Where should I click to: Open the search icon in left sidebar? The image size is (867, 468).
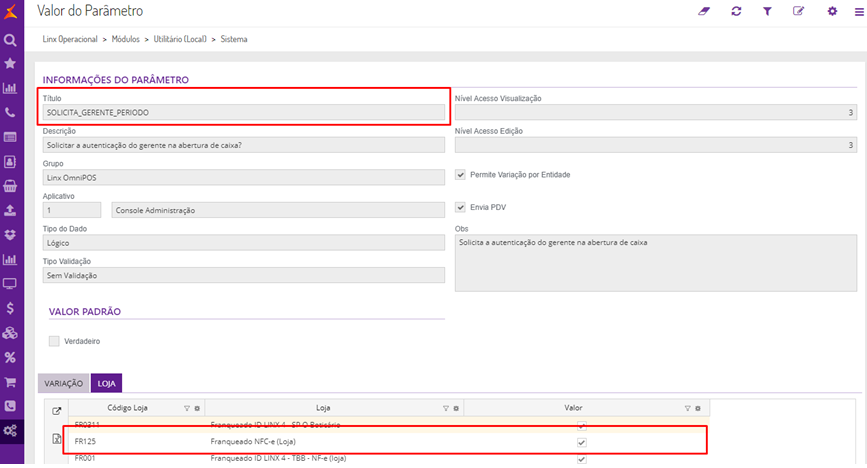[10, 40]
